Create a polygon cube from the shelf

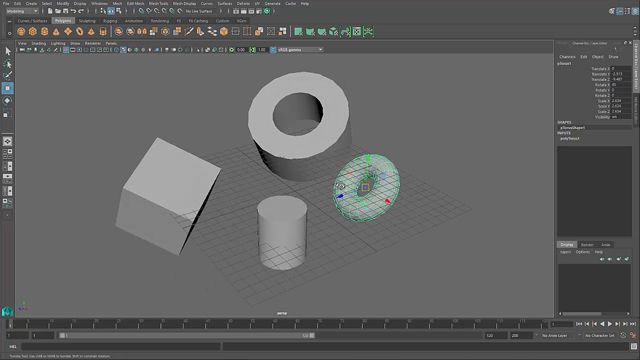pyautogui.click(x=33, y=31)
